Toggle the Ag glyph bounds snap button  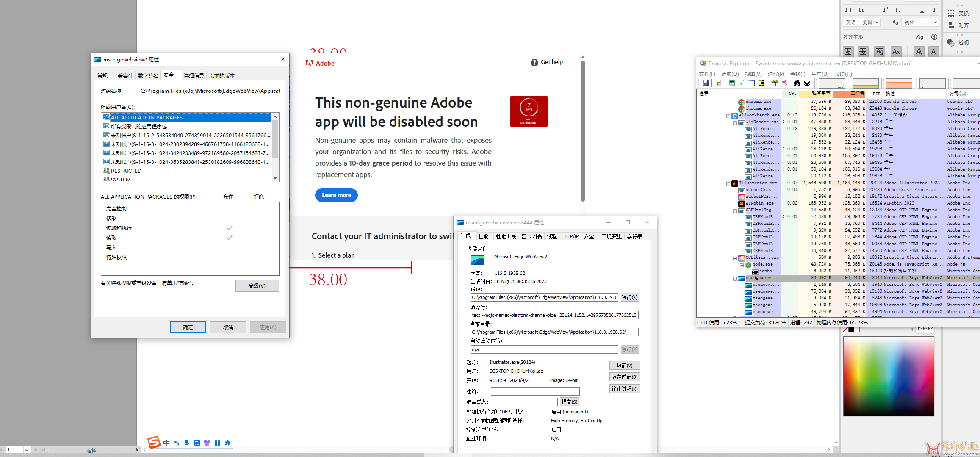pyautogui.click(x=880, y=52)
